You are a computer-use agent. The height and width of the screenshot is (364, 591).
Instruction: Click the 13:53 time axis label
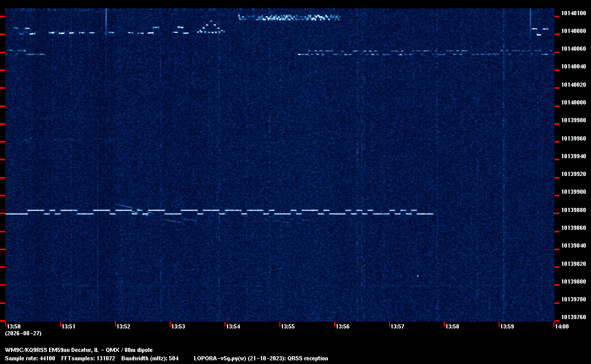178,326
